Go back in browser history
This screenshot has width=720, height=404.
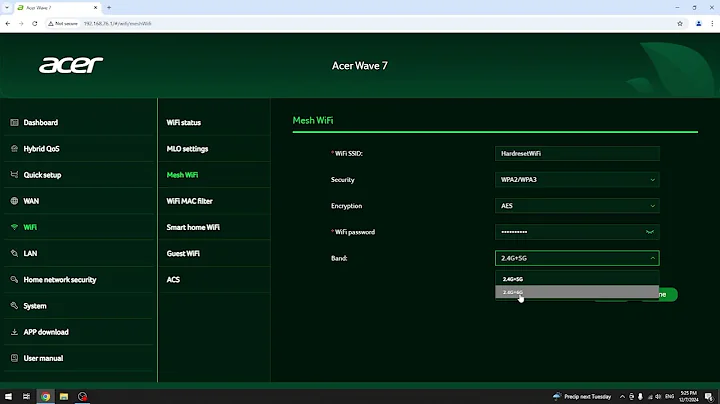click(x=8, y=23)
